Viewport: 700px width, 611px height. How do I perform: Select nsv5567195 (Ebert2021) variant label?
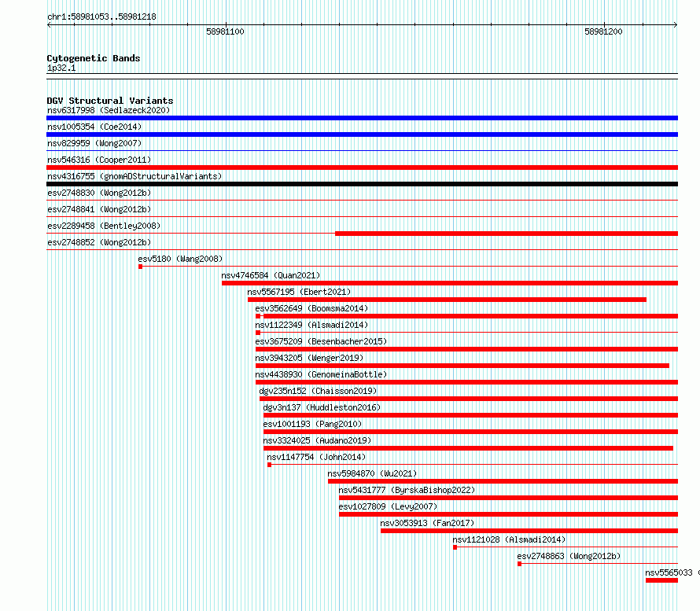click(x=299, y=292)
